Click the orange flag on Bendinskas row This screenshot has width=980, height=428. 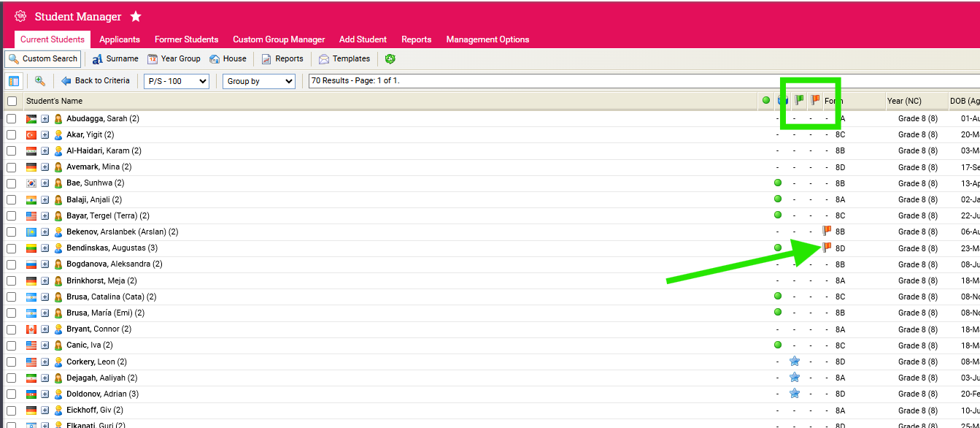[x=826, y=248]
